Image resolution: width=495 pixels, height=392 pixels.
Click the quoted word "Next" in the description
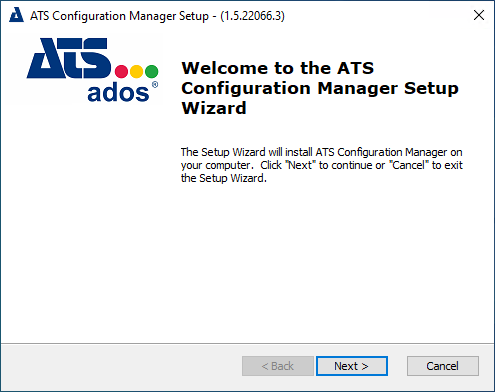coord(300,165)
